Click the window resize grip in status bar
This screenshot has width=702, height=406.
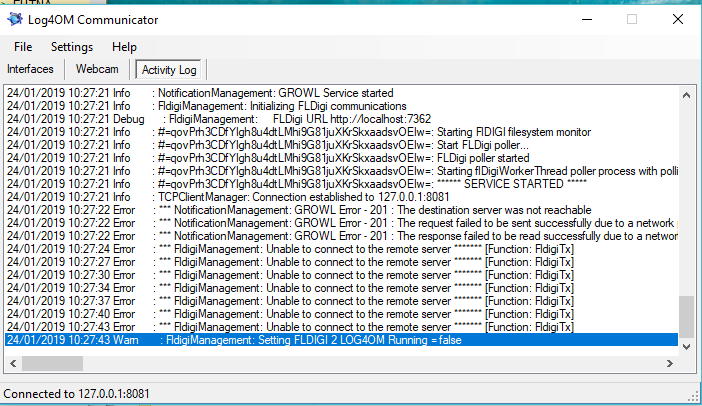(x=693, y=396)
